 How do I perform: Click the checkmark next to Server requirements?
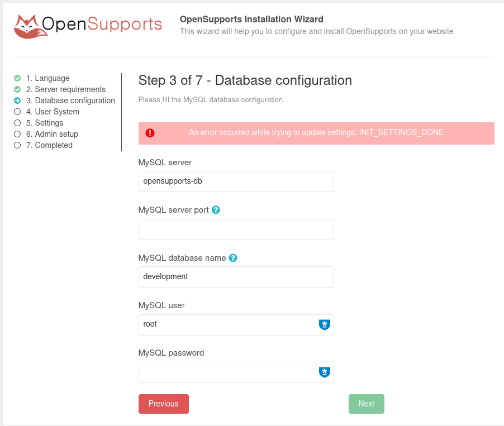(x=17, y=89)
